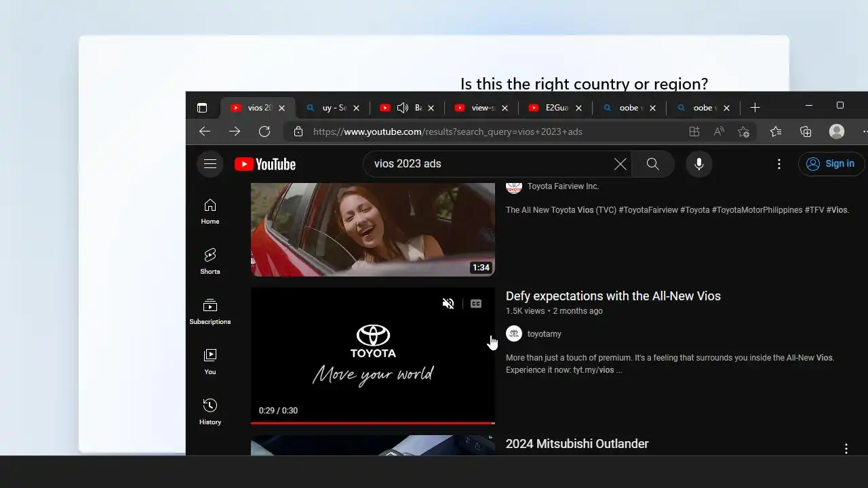The height and width of the screenshot is (488, 868).
Task: Click the '1.5K views • 2 months ago' text
Action: [x=554, y=311]
